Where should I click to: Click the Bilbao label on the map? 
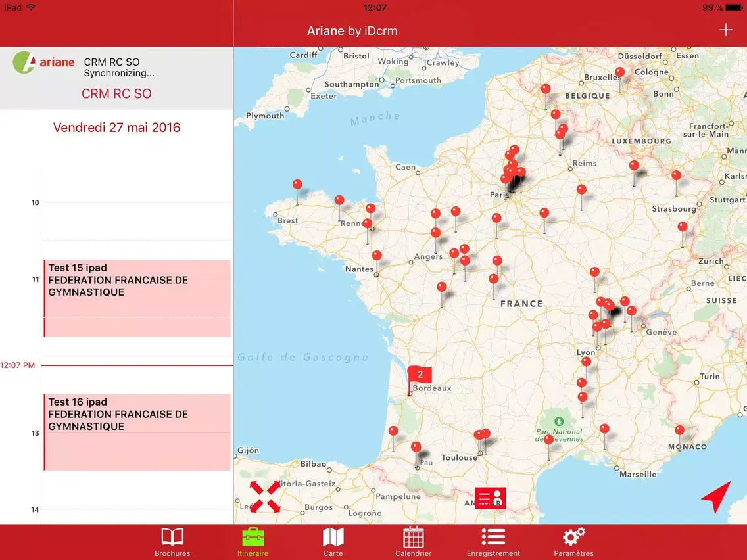(x=313, y=464)
